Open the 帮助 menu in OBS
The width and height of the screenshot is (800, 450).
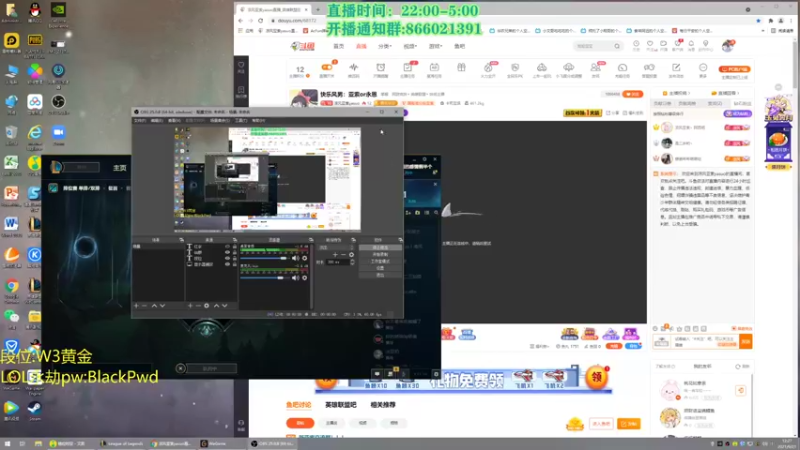259,120
